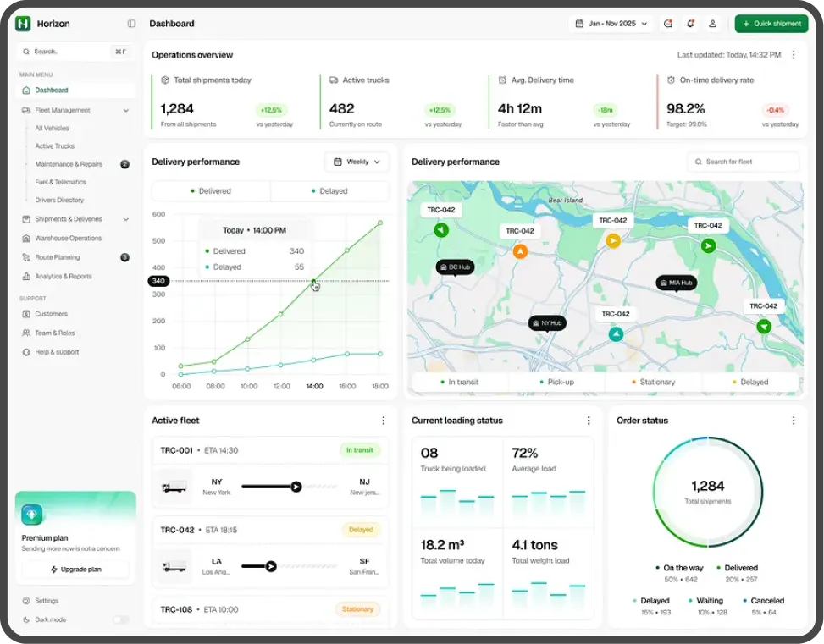824x644 pixels.
Task: Toggle the Delivered series legend
Action: click(211, 191)
